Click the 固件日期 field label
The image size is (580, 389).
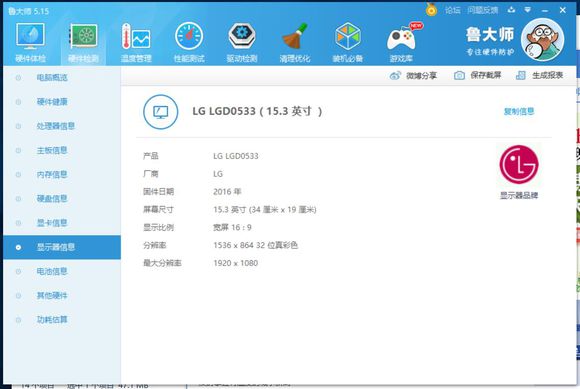(158, 192)
